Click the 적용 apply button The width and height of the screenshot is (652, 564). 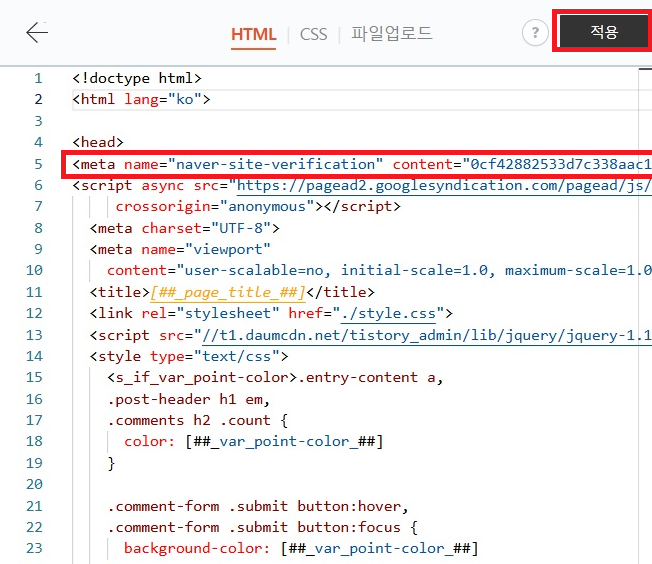coord(604,32)
